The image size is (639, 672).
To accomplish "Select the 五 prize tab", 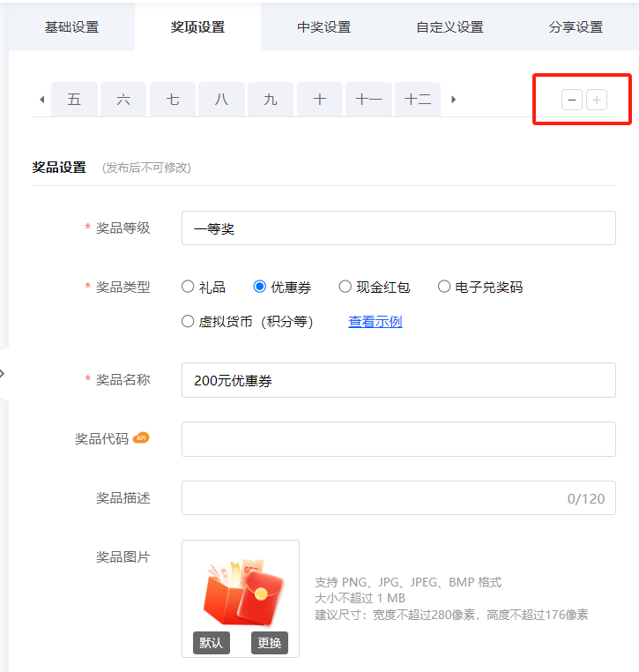I will [x=74, y=100].
